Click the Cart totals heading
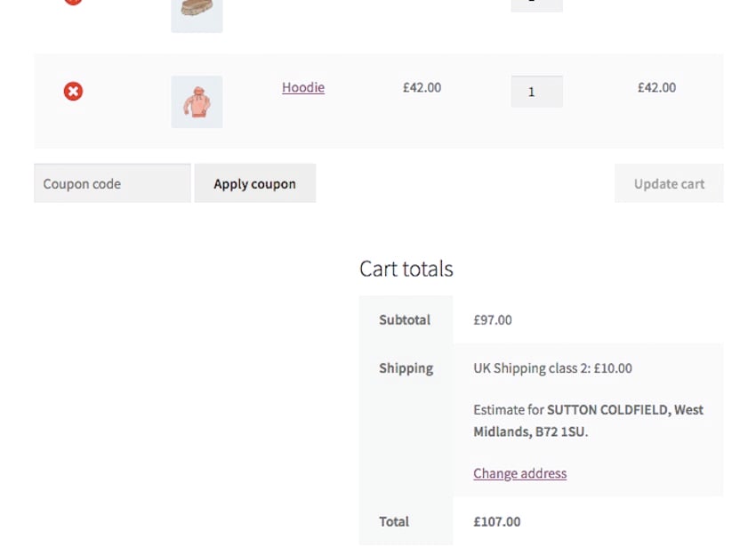756x556 pixels. (406, 269)
